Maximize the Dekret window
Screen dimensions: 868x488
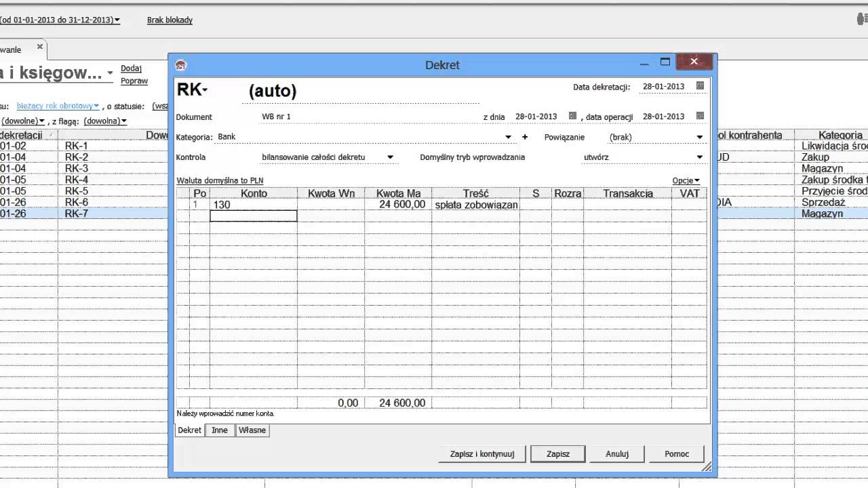coord(665,62)
